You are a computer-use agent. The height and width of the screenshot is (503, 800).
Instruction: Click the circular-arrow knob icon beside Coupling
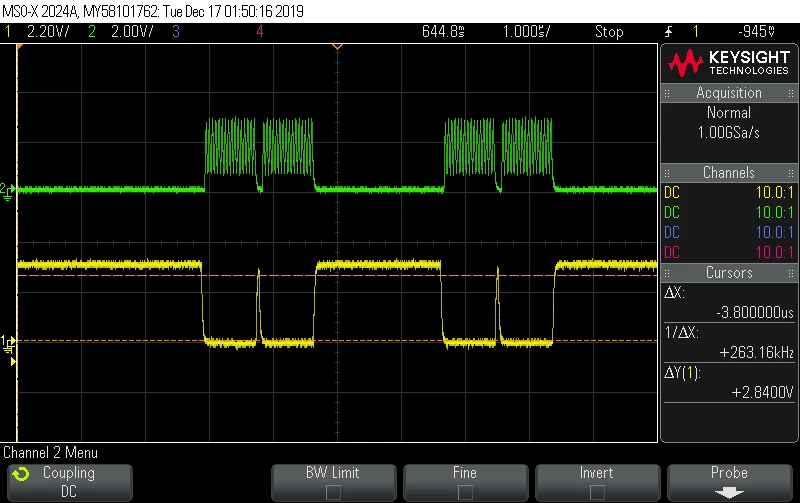(21, 474)
